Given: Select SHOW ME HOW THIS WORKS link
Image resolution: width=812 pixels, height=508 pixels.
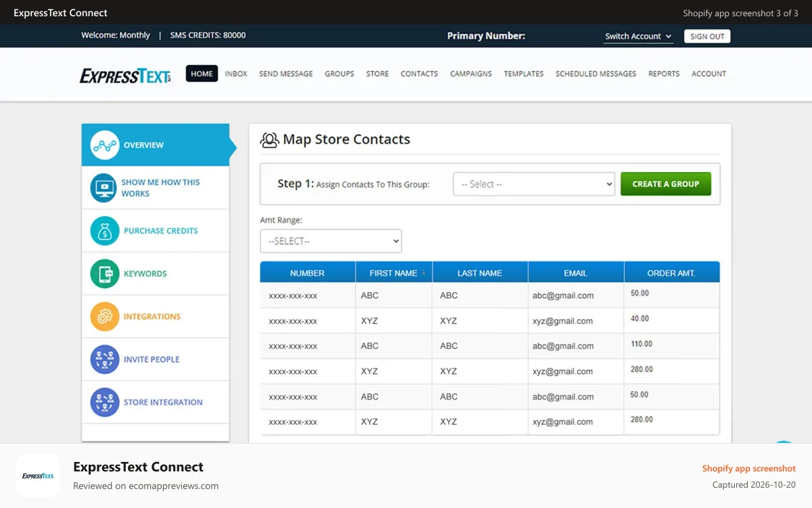Looking at the screenshot, I should pyautogui.click(x=160, y=188).
